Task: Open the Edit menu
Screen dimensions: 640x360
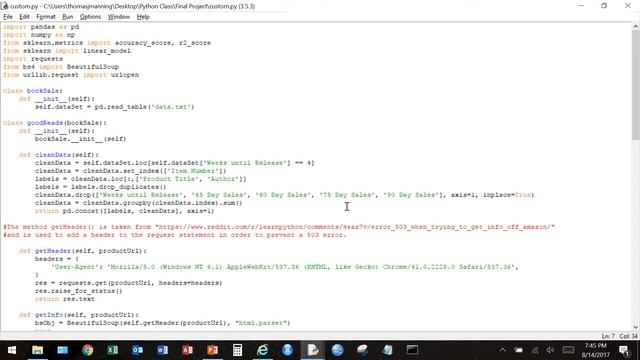Action: [24, 17]
